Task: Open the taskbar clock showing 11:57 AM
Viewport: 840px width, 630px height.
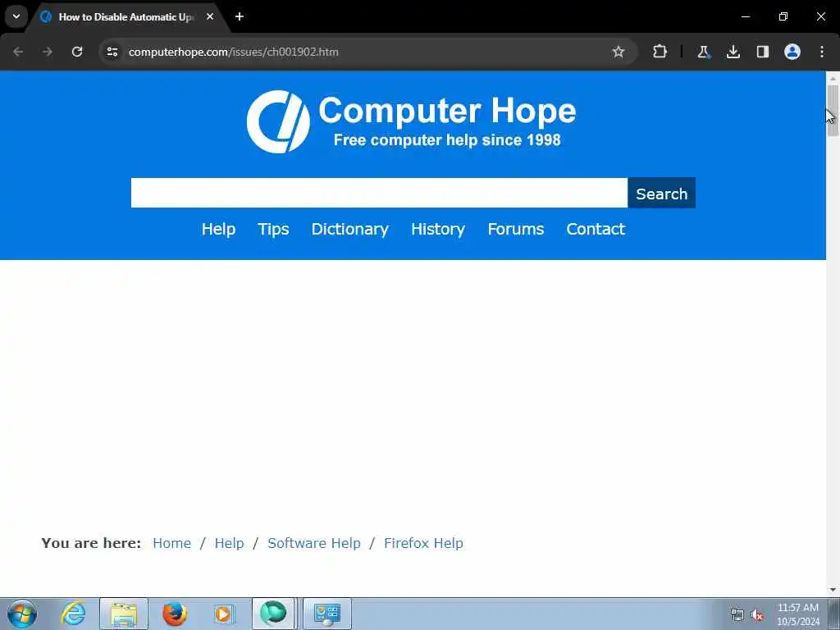Action: click(x=798, y=614)
